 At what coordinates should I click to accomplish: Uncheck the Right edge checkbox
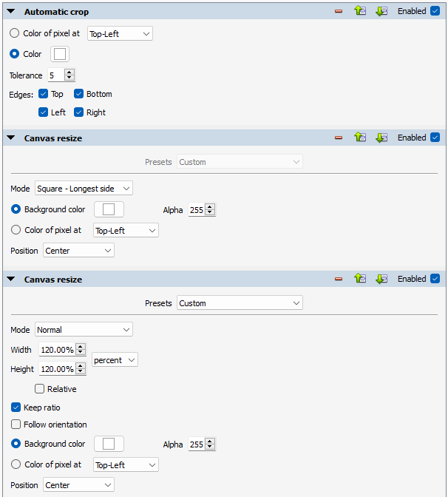(x=78, y=112)
